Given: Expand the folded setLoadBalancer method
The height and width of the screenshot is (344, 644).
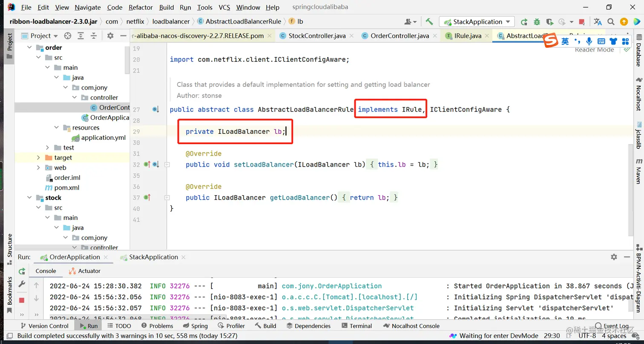Looking at the screenshot, I should (167, 165).
